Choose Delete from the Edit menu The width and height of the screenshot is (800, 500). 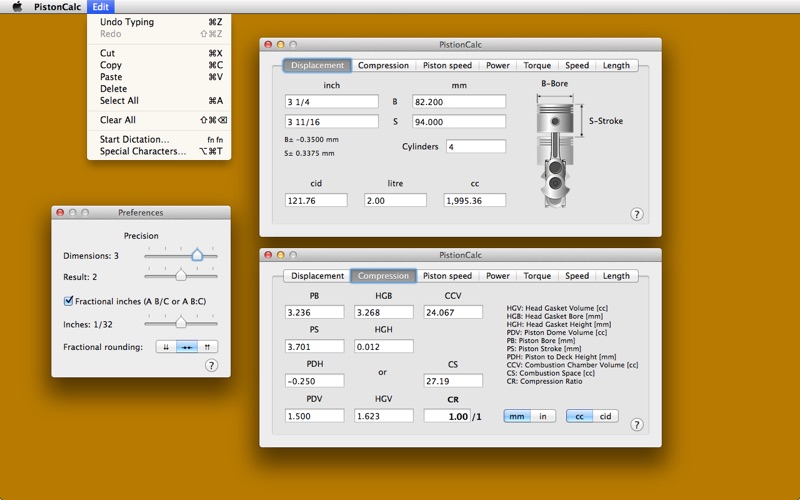pyautogui.click(x=159, y=88)
